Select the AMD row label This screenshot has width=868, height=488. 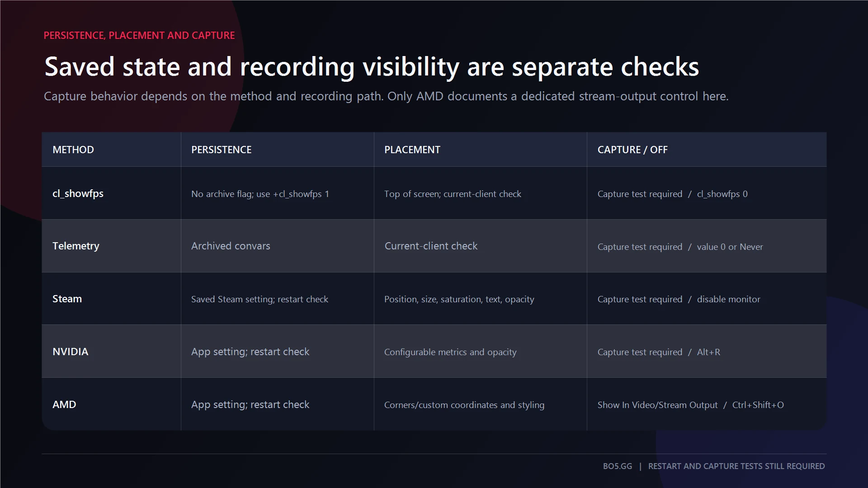64,404
